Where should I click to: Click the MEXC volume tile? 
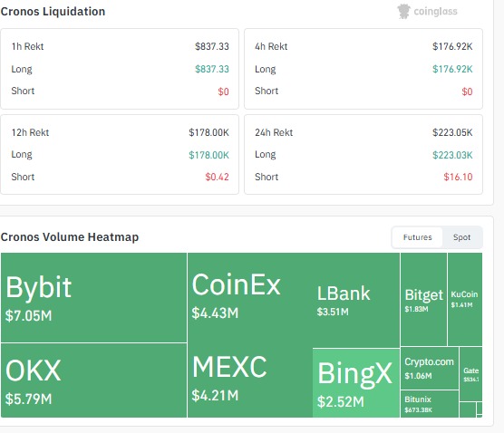point(250,380)
